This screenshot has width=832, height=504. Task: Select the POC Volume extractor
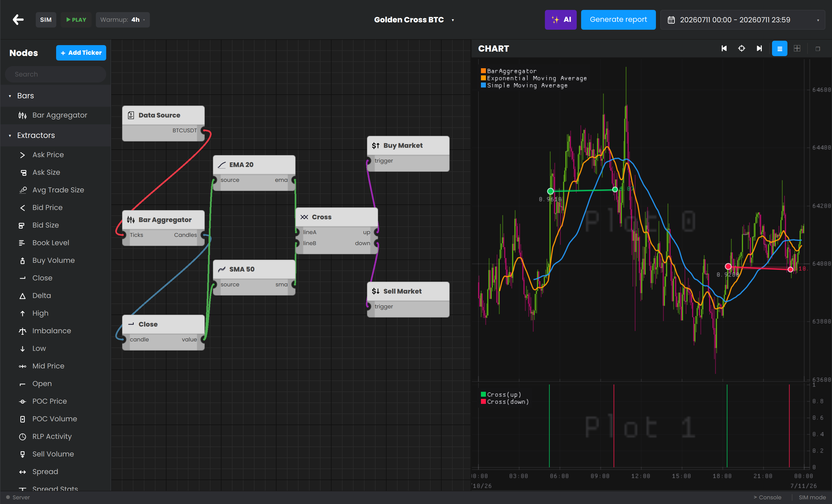tap(55, 419)
